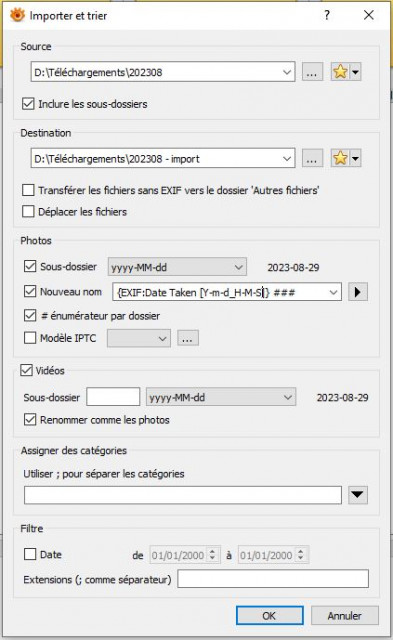Browse for Source folder with ellipsis button
The image size is (393, 640).
[x=312, y=72]
